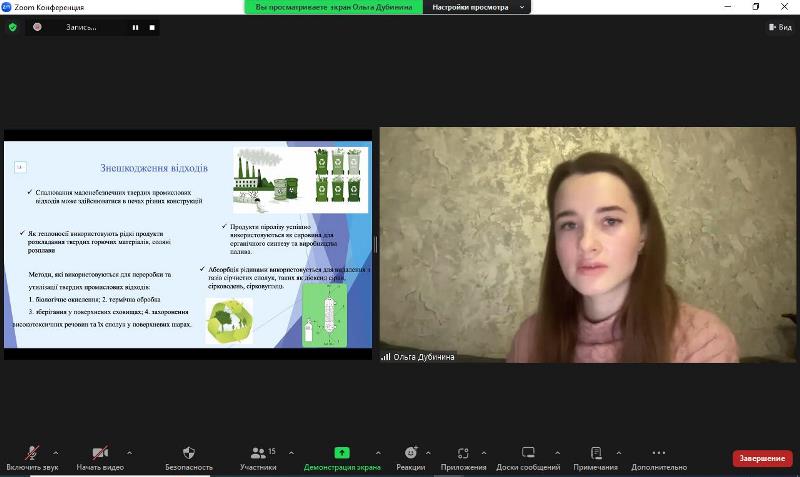This screenshot has width=800, height=477.
Task: Open the Настройки просмотра dropdown
Action: pyautogui.click(x=477, y=7)
